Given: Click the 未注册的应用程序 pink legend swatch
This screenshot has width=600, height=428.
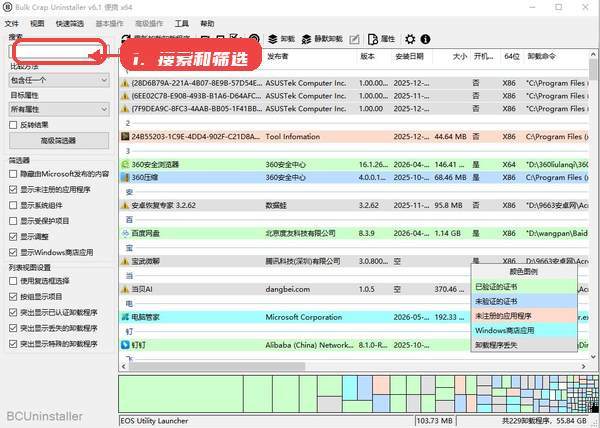Looking at the screenshot, I should 524,316.
